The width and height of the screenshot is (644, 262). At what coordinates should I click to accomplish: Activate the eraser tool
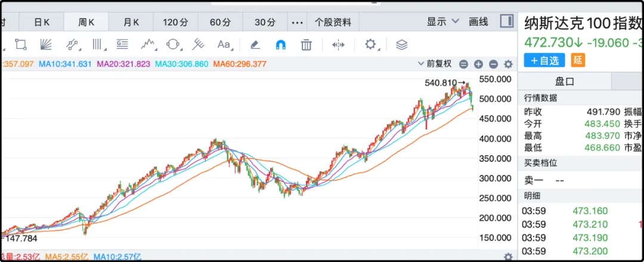(x=255, y=44)
